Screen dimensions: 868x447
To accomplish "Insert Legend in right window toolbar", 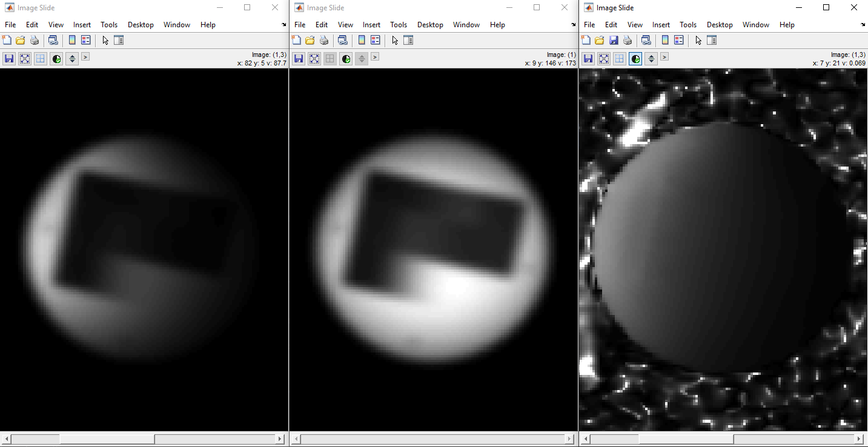I will pyautogui.click(x=679, y=41).
